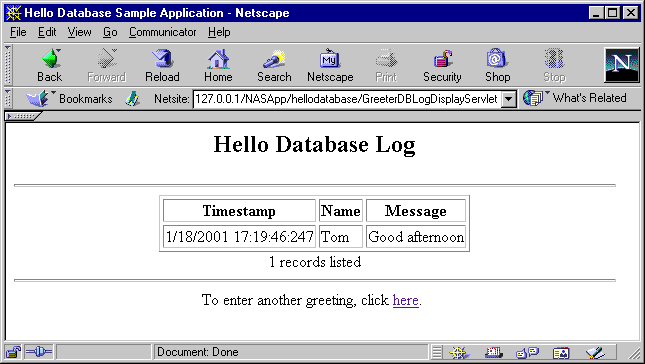Open the View menu
This screenshot has width=645, height=364.
tap(79, 32)
